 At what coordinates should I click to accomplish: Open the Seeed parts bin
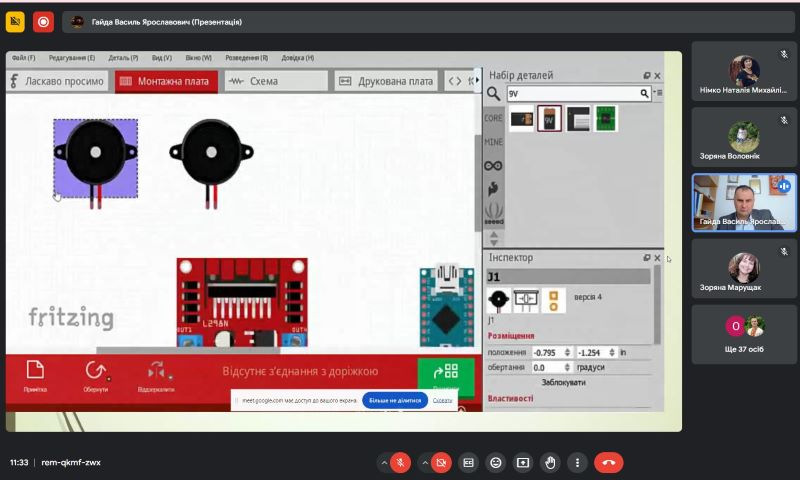[x=493, y=213]
